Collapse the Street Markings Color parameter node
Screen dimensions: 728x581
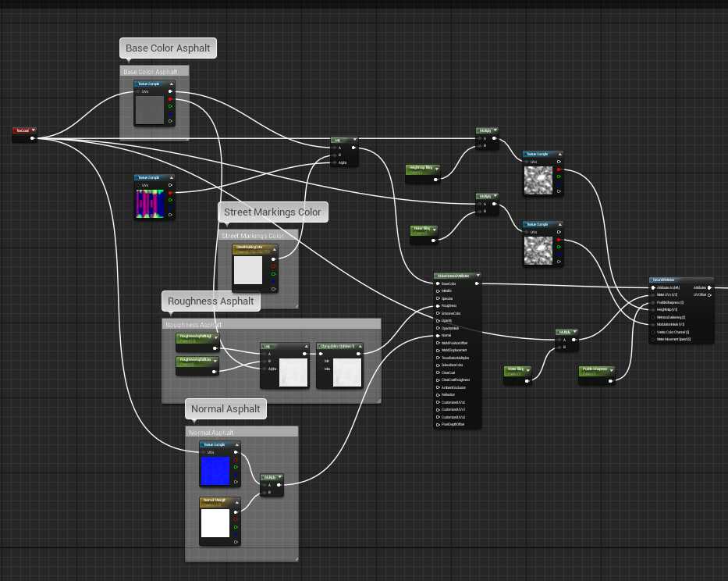click(x=275, y=250)
